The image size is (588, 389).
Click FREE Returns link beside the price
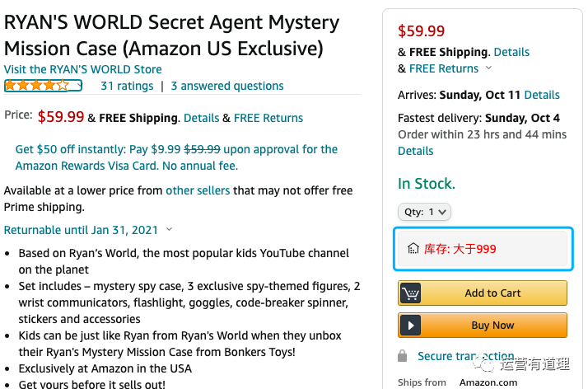pos(268,118)
